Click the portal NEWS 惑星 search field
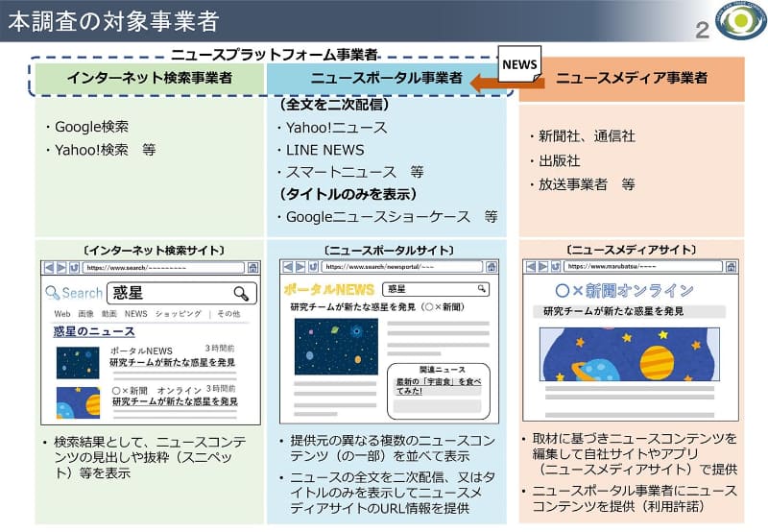 436,289
